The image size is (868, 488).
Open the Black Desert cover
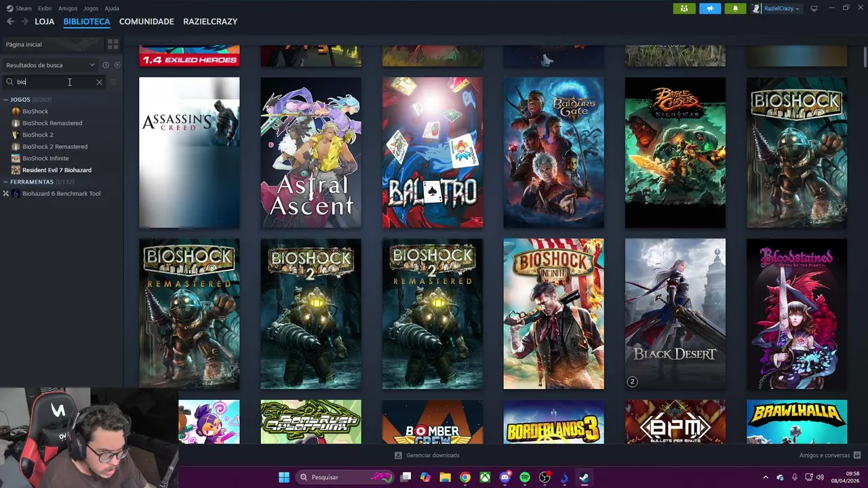(675, 314)
